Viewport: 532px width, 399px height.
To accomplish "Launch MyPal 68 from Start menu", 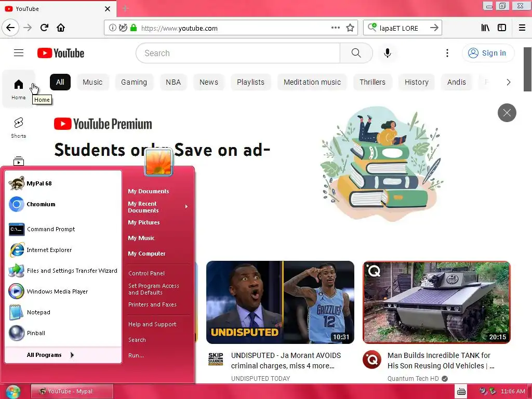I will (63, 183).
